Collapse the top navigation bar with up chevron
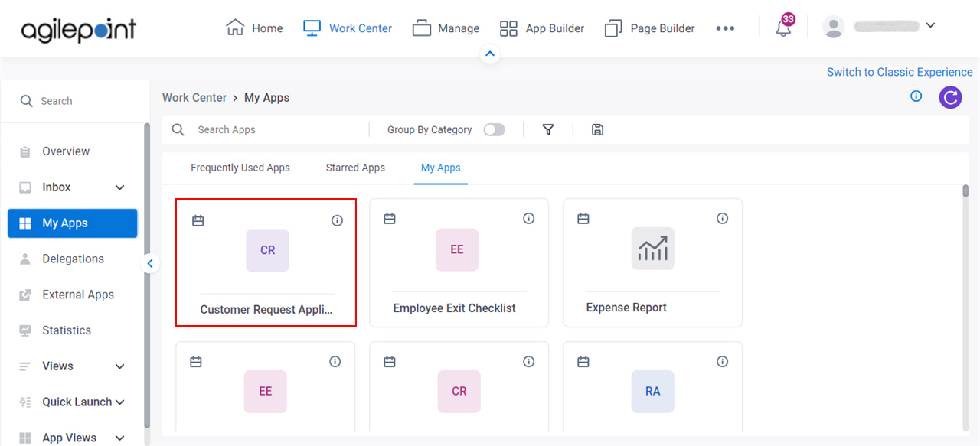This screenshot has width=980, height=446. (490, 54)
